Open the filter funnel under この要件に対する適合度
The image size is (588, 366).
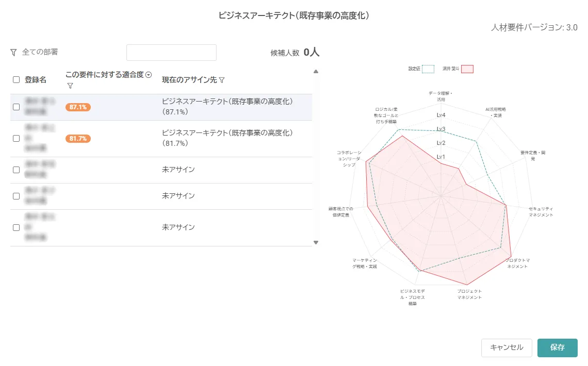pyautogui.click(x=70, y=86)
